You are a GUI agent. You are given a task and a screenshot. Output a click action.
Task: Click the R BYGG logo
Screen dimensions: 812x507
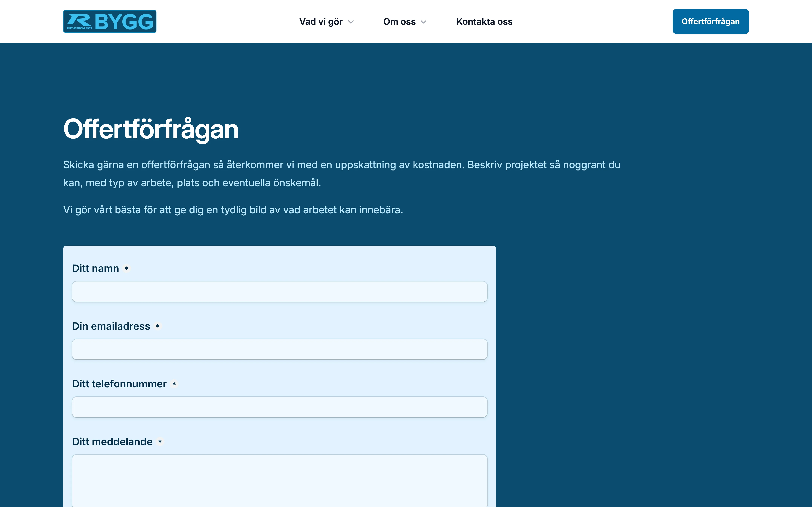[110, 21]
